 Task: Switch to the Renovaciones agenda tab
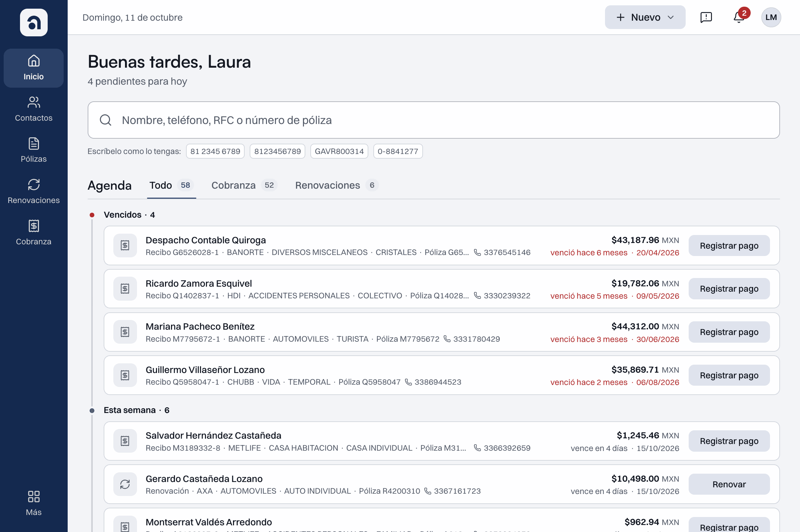pyautogui.click(x=337, y=185)
